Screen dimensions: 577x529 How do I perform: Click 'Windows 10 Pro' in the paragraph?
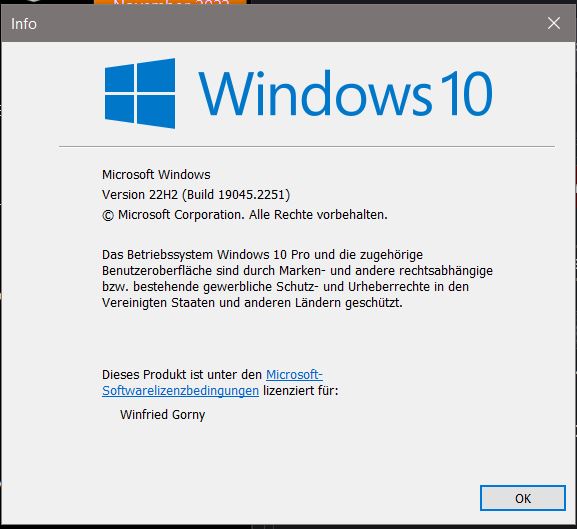(263, 255)
